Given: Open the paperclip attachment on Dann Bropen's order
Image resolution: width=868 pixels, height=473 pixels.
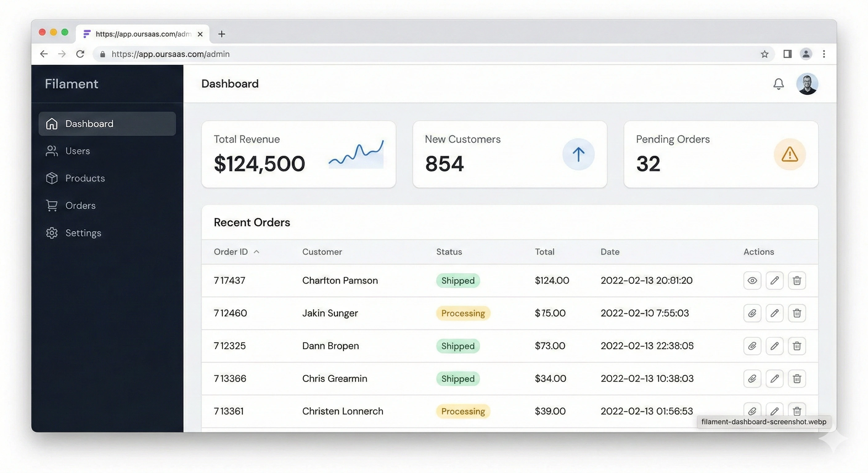Looking at the screenshot, I should (752, 346).
